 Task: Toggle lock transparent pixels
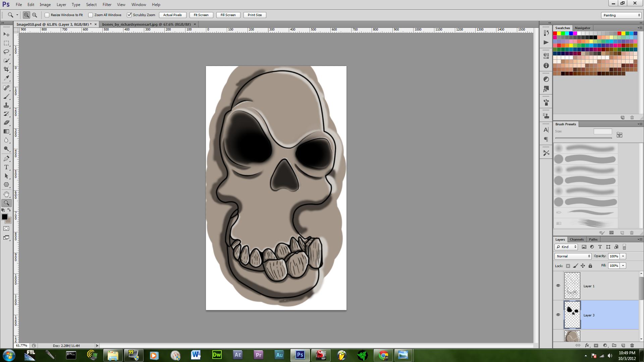(568, 266)
